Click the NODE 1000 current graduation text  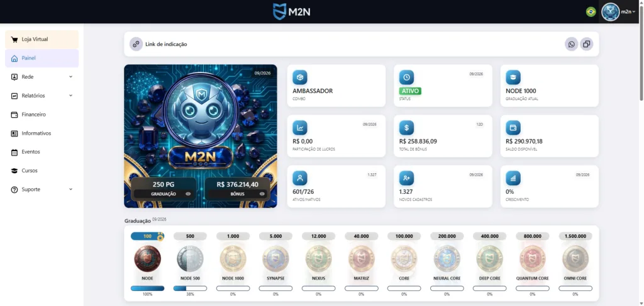(521, 91)
